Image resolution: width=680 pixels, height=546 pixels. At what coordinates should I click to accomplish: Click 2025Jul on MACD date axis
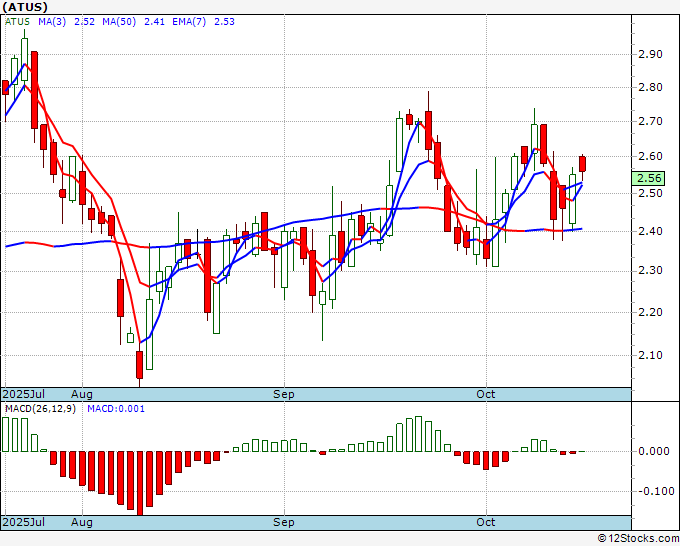coord(24,522)
